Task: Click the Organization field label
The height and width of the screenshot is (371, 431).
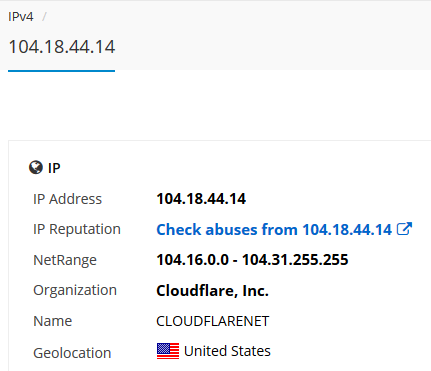Action: 75,290
